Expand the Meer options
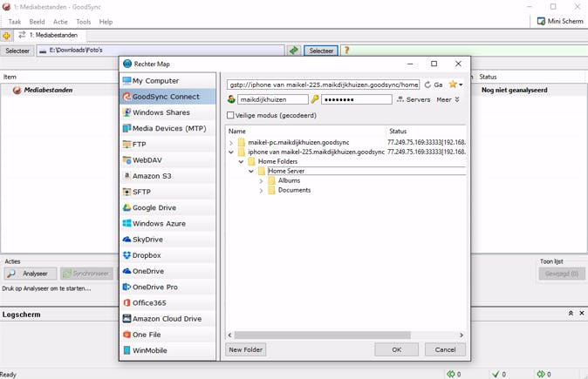 click(x=448, y=99)
